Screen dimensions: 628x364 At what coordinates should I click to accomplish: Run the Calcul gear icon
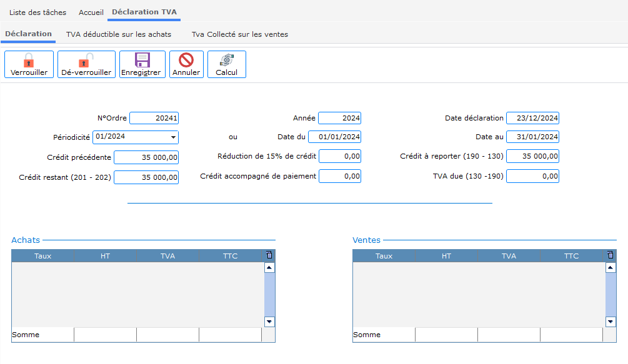[226, 61]
